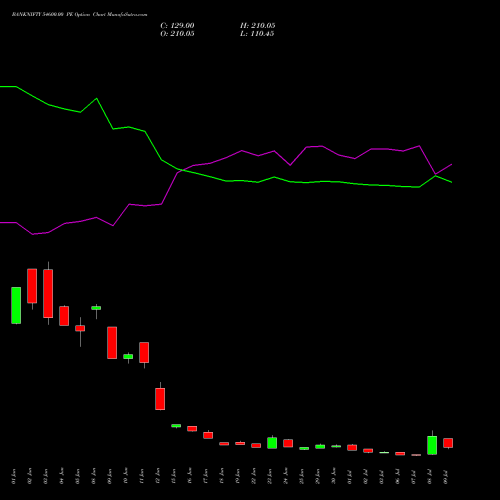Click the 24 Jun date label
500x500 pixels.
[x=286, y=476]
